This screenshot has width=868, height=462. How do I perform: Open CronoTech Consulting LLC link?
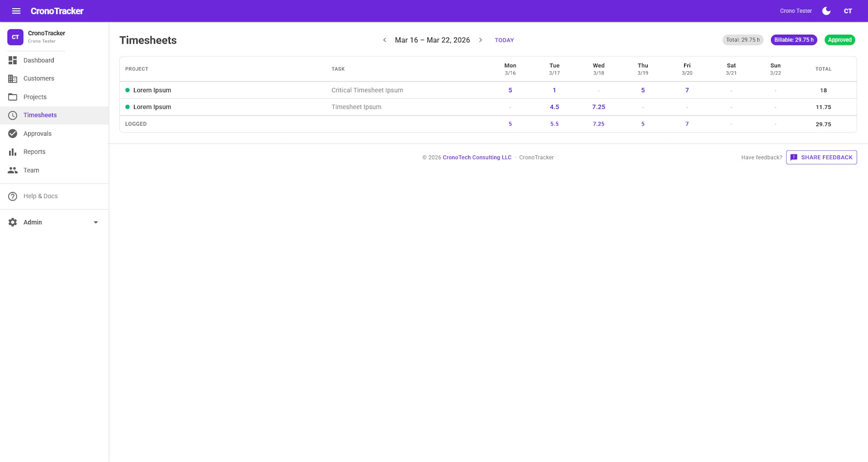coord(477,157)
